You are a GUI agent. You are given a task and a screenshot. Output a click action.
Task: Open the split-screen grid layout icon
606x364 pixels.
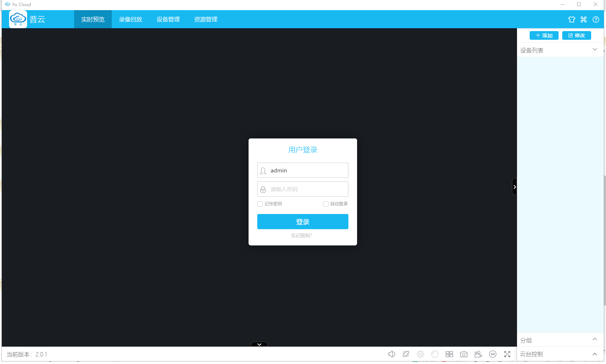[449, 354]
